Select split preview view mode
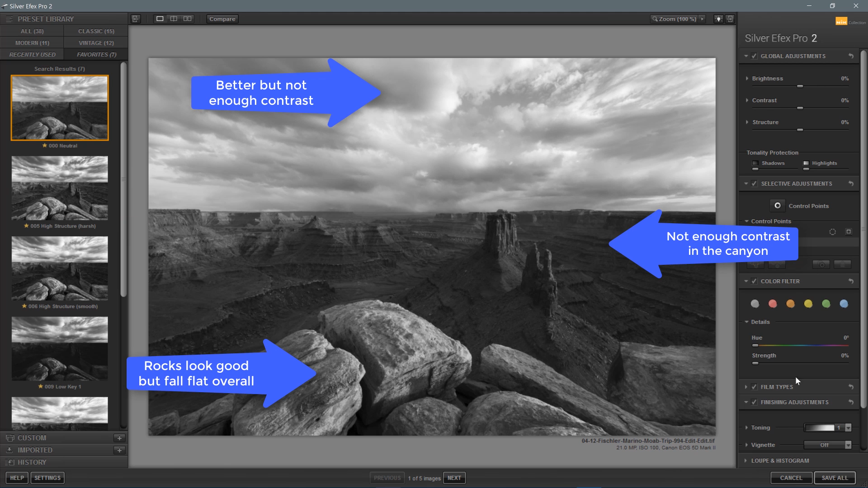Viewport: 868px width, 488px height. tap(174, 19)
